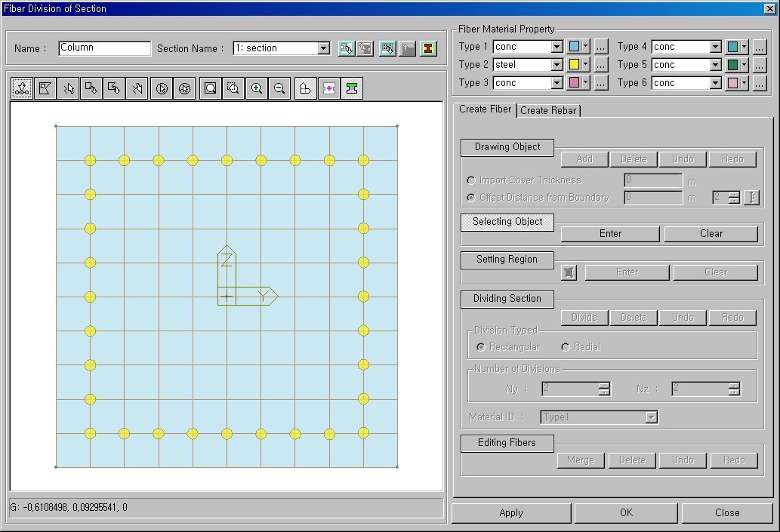Select the Radial division type radio button
Viewport: 780px width, 532px height.
click(566, 347)
